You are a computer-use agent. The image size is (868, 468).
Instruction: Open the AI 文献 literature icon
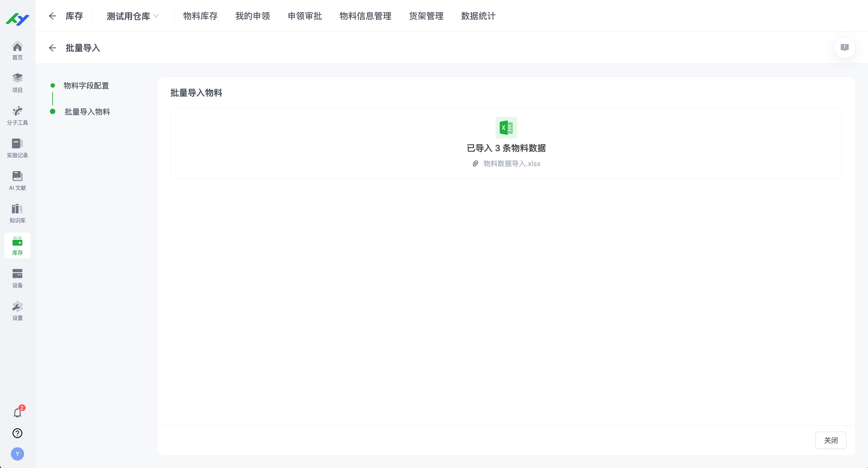pyautogui.click(x=17, y=180)
